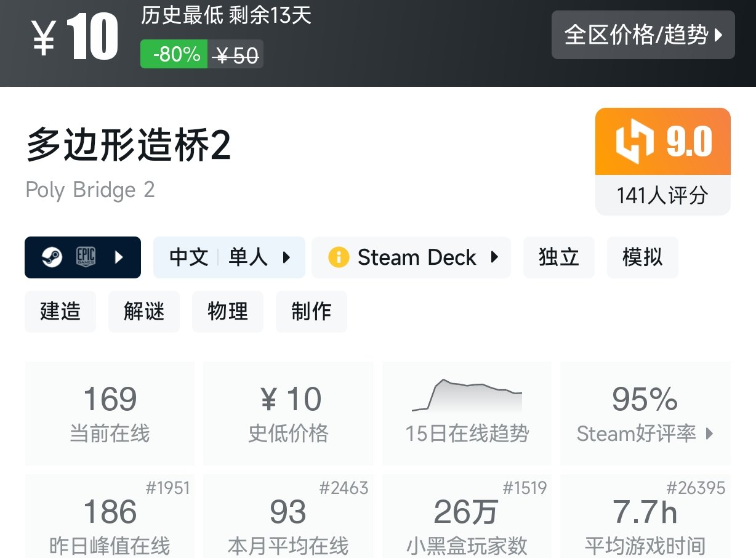Viewport: 756px width, 558px height.
Task: Click the 15-day online trend chart
Action: pyautogui.click(x=467, y=396)
